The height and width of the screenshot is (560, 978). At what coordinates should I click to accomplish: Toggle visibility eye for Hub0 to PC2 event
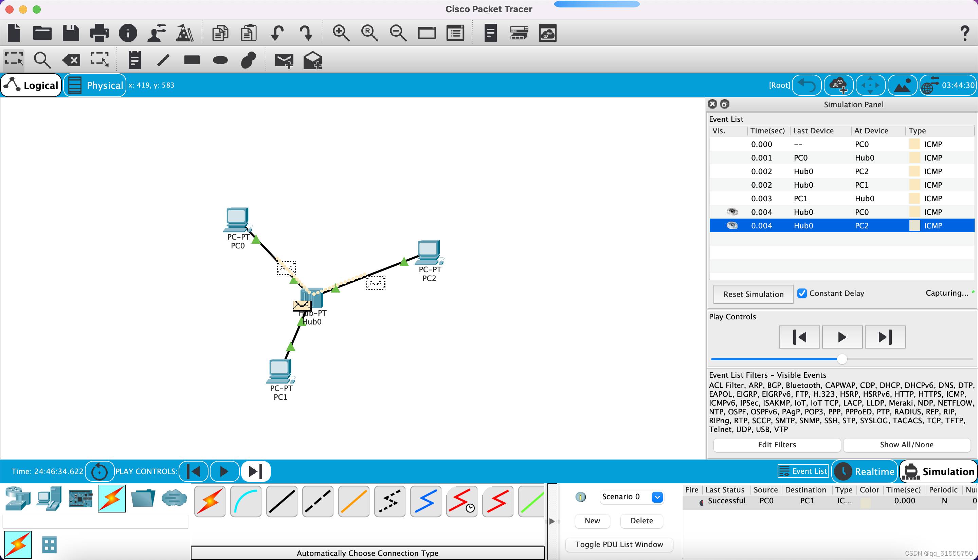click(x=732, y=225)
